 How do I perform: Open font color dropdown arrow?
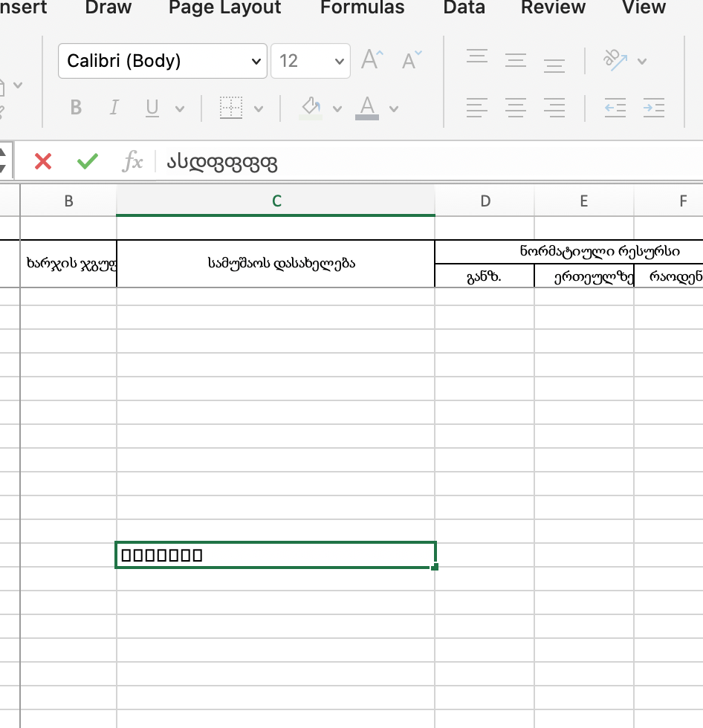pos(394,109)
